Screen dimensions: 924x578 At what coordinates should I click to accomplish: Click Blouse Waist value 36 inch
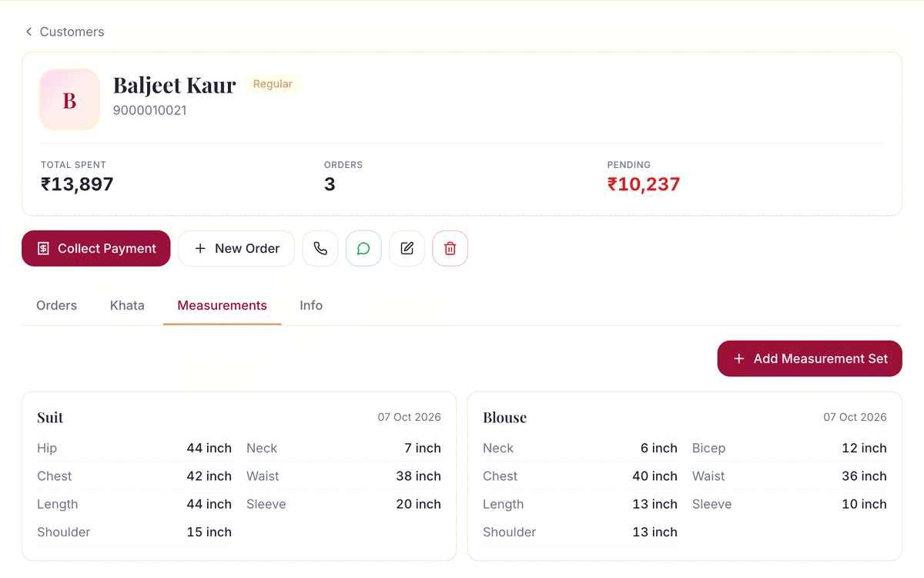point(865,476)
